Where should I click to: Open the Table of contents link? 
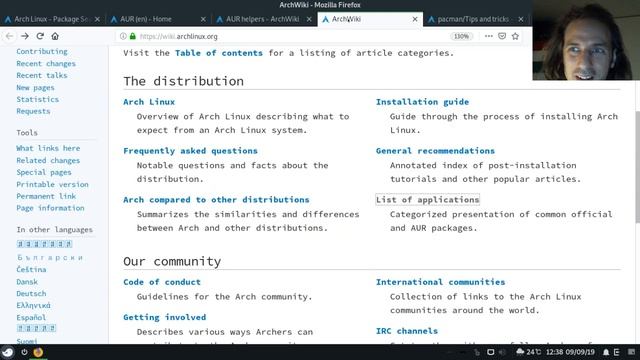219,53
